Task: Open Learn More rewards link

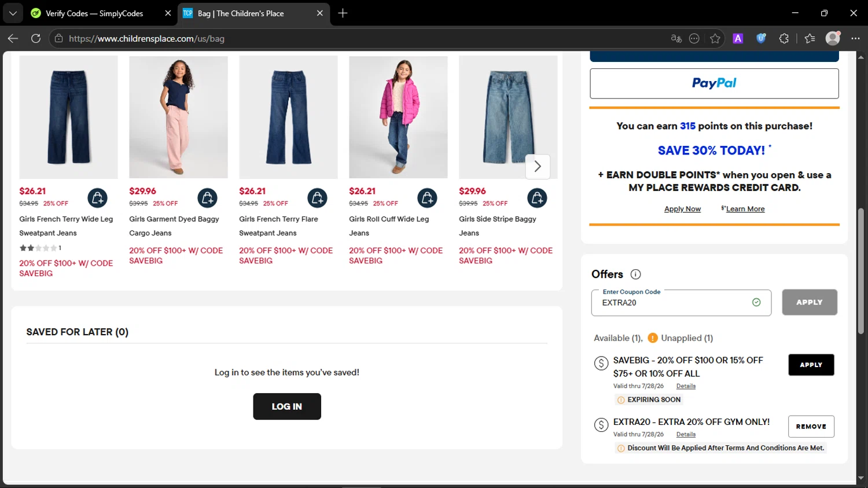Action: pos(745,209)
